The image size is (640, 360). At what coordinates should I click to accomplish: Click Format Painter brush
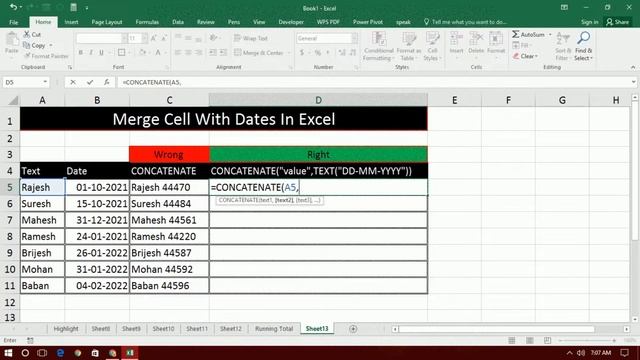point(27,56)
